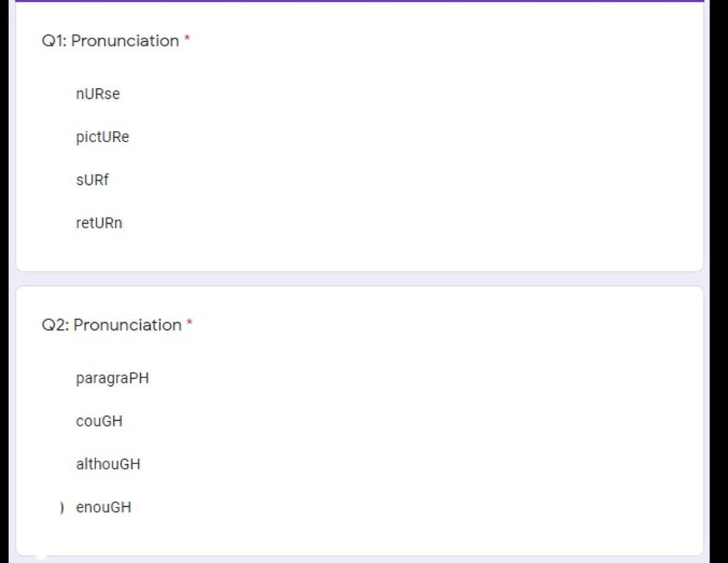Choose paragraPH in Q2
The image size is (728, 563).
coord(112,377)
